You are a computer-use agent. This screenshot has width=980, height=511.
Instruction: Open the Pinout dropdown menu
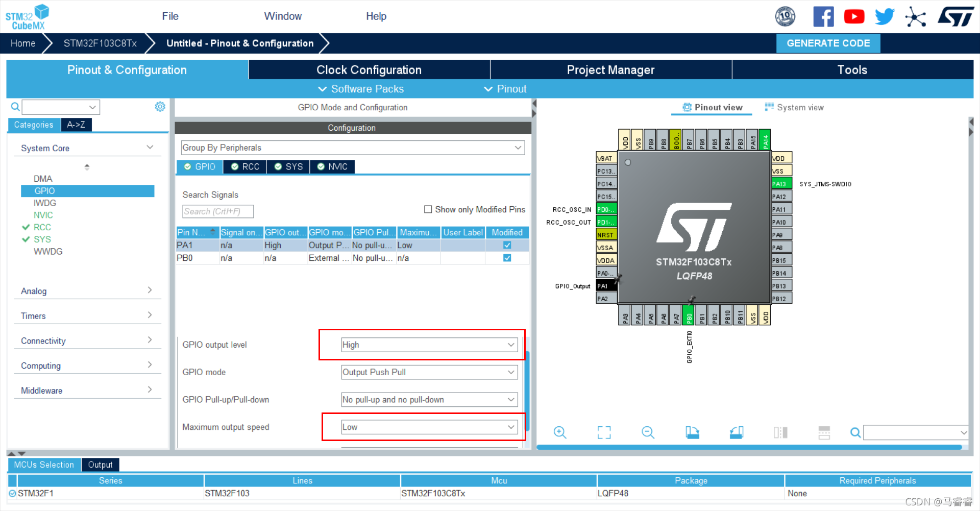coord(505,89)
